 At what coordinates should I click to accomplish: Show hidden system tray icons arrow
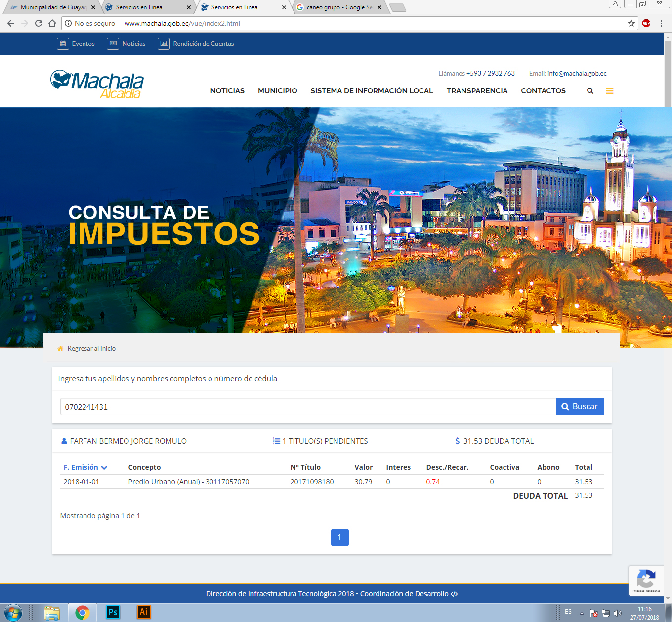(582, 613)
